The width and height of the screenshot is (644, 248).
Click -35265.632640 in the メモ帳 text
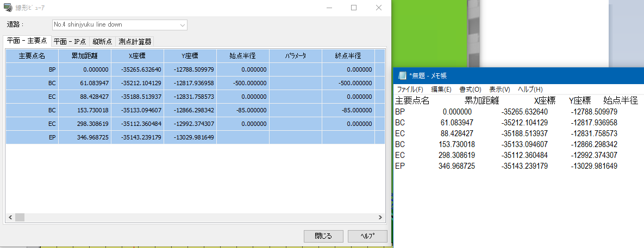524,111
